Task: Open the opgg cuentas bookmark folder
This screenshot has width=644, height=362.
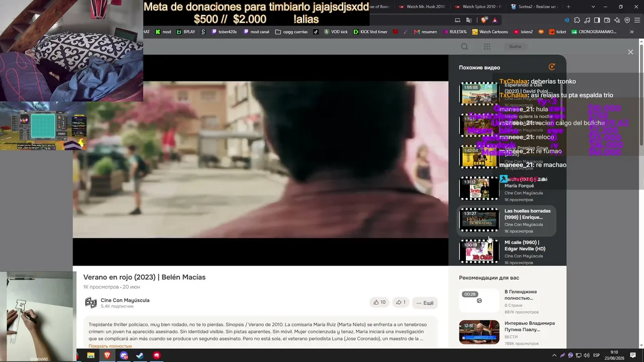Action: (x=291, y=32)
